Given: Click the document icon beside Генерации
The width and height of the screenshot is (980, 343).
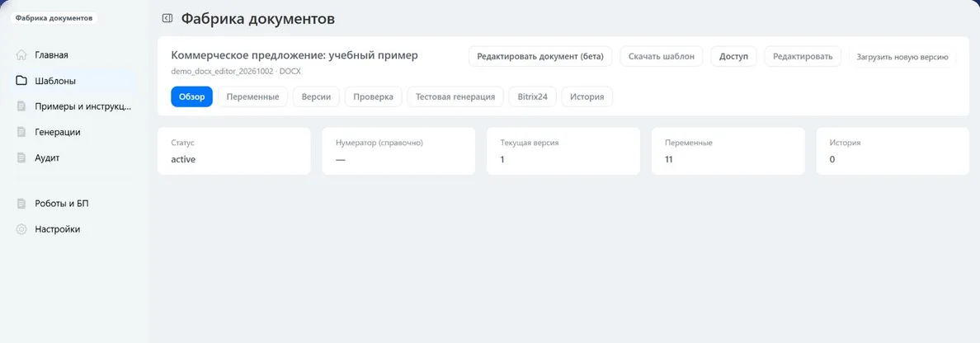Looking at the screenshot, I should point(21,132).
